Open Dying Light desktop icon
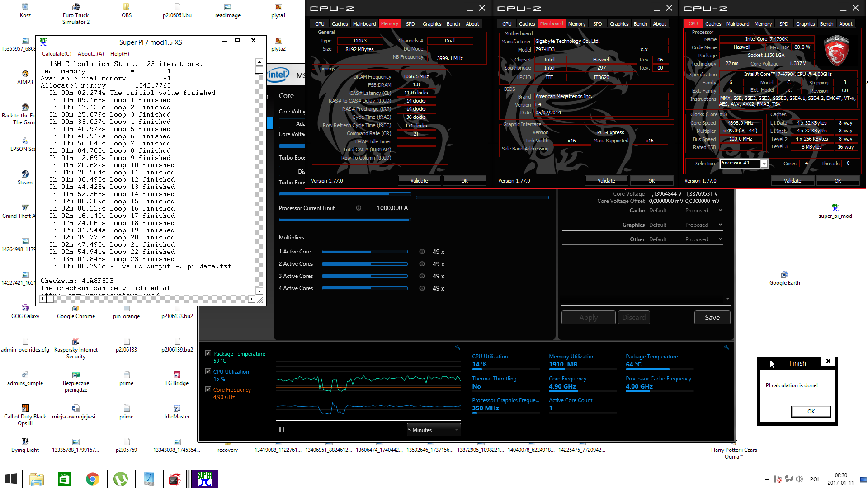Viewport: 868px width, 488px height. pos(25,445)
